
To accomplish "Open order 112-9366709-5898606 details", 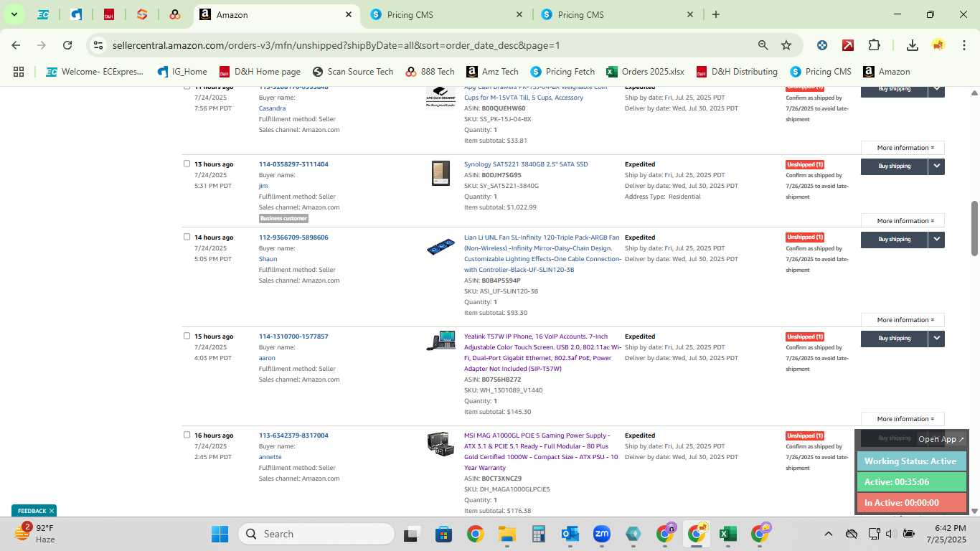I will (x=293, y=237).
